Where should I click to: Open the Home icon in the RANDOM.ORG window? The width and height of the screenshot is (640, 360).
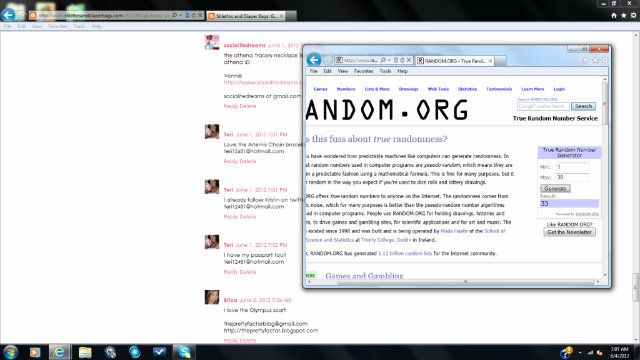click(586, 60)
